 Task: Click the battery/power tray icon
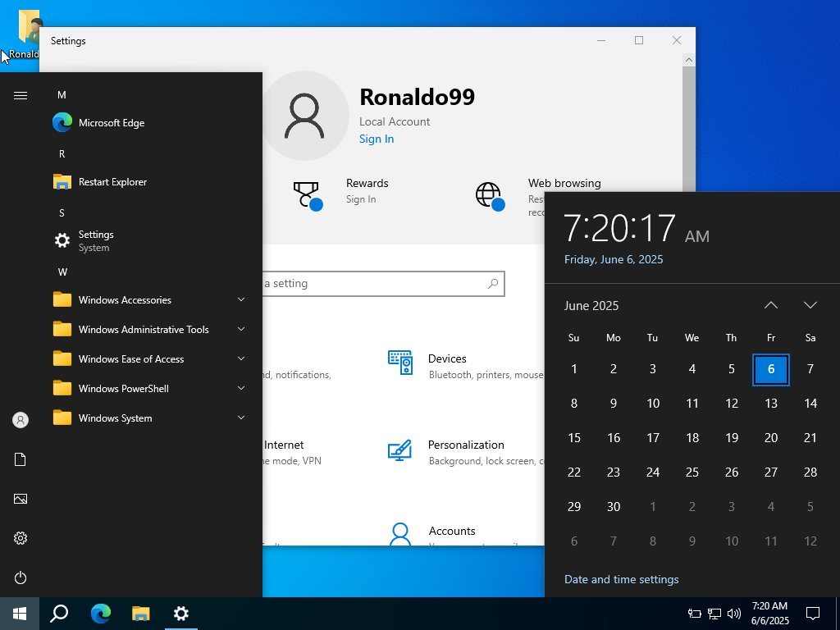pos(695,614)
